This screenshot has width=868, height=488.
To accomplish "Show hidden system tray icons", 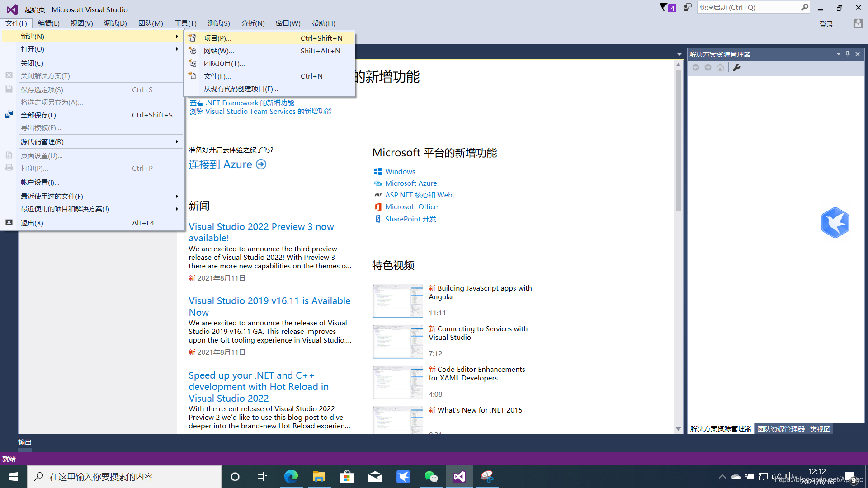I will [x=722, y=477].
